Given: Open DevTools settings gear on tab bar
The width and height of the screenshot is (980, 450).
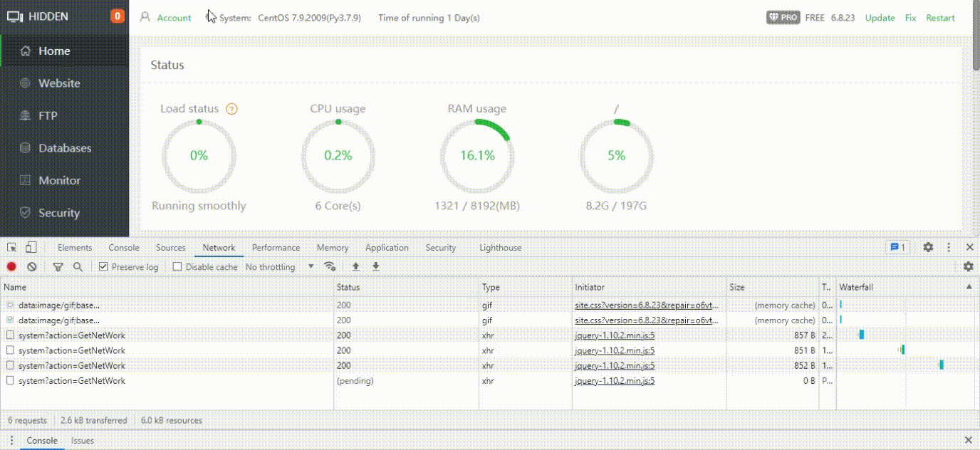Looking at the screenshot, I should (x=928, y=248).
